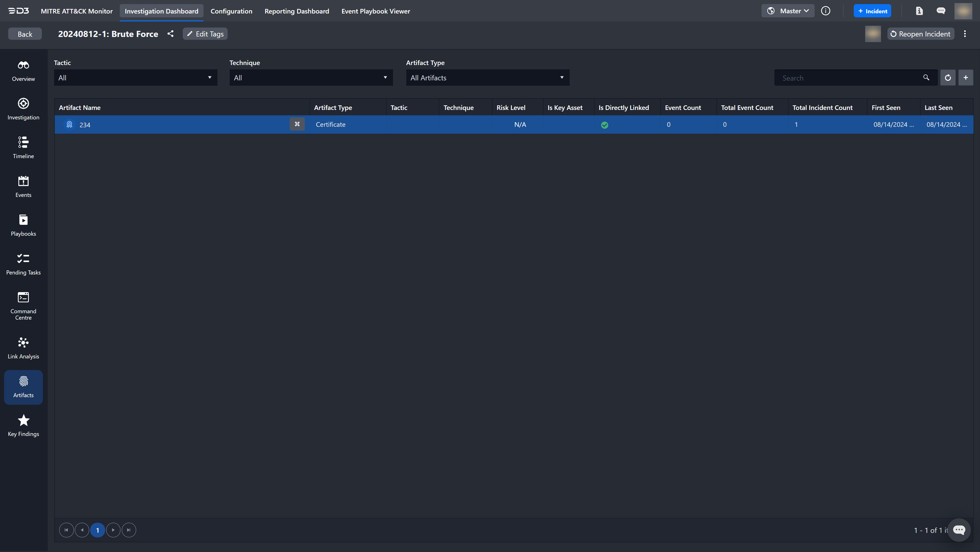The height and width of the screenshot is (552, 980).
Task: Refresh the artifacts list
Action: click(x=948, y=78)
